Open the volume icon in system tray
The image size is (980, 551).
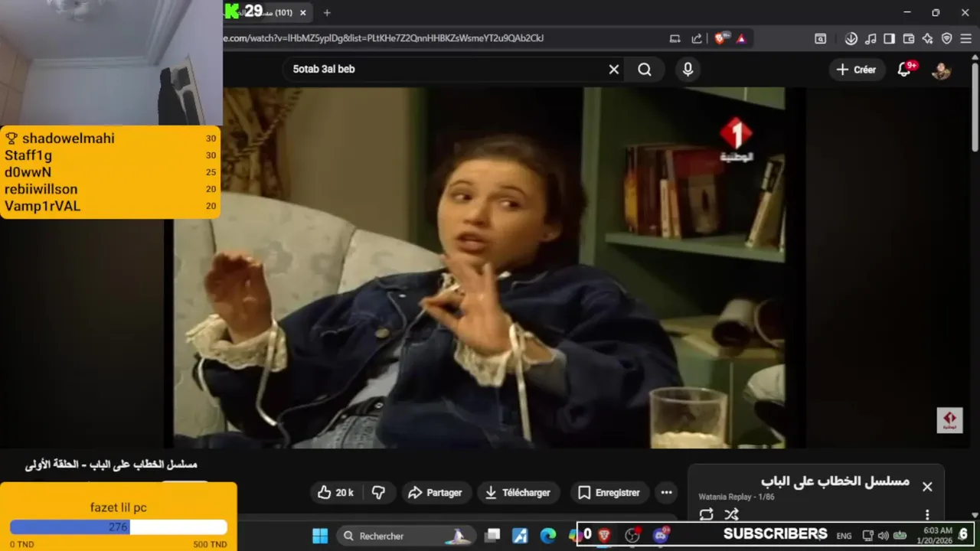click(884, 536)
